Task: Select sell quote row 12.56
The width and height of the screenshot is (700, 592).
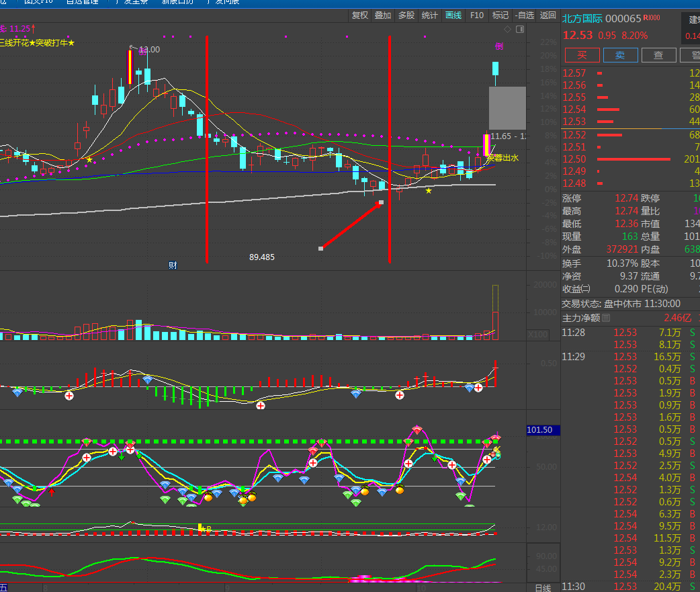Action: (x=630, y=85)
